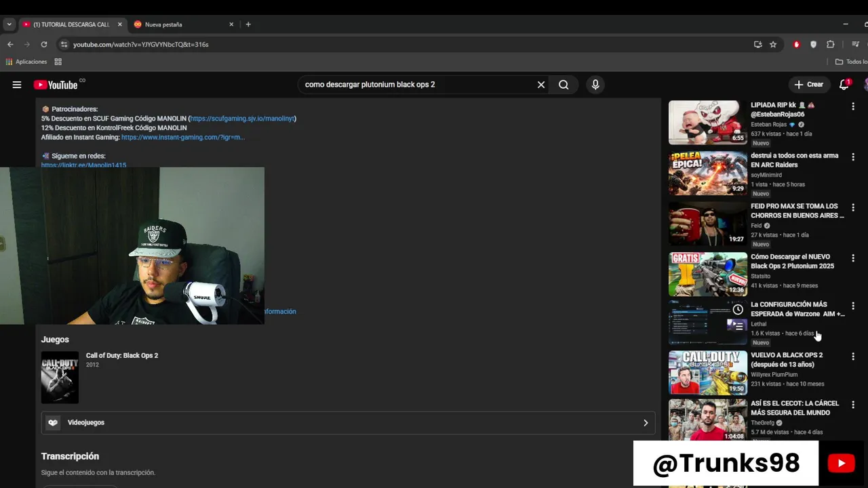Open Call of Duty: Black Ops 2 game title

[122, 356]
